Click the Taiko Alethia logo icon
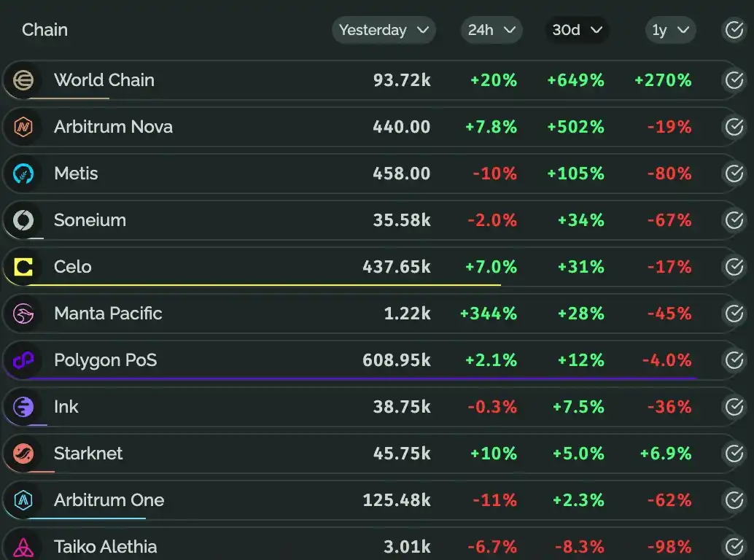The height and width of the screenshot is (560, 754). pos(23,547)
